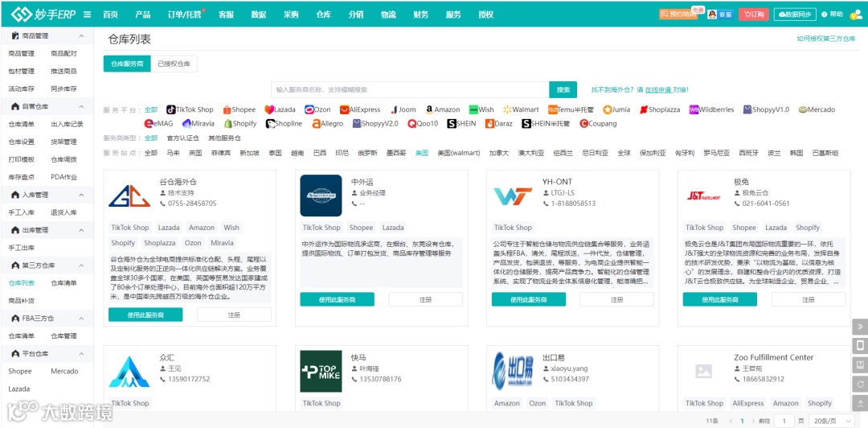This screenshot has height=428, width=868.
Task: Collapse the 商品管理 sidebar section
Action: 81,36
